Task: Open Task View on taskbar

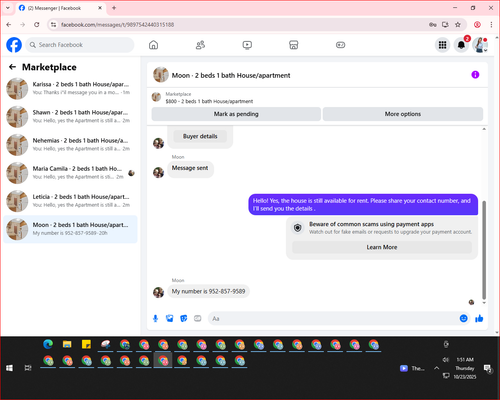Action: [28, 368]
